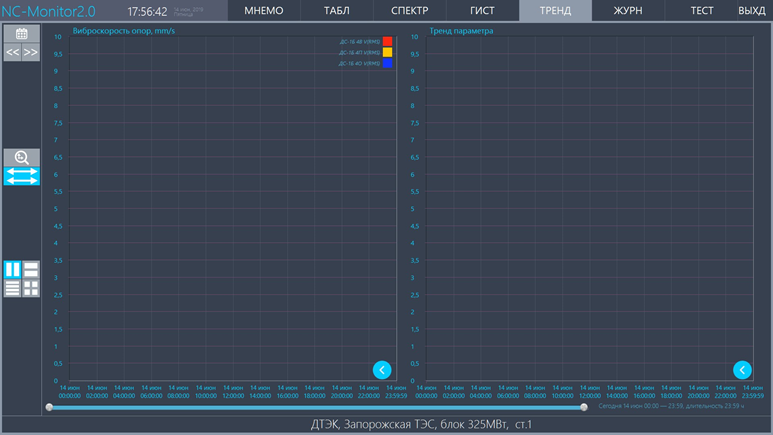Expand left chart side panel chevron

click(382, 370)
